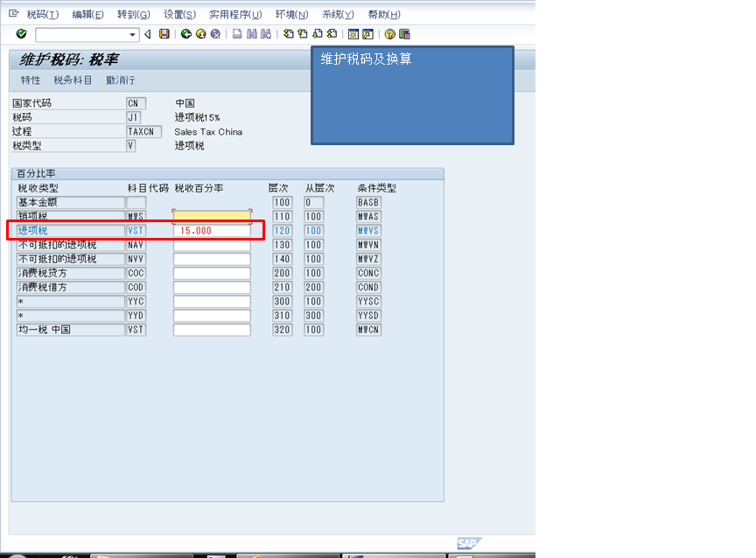Open the 系统(Y) menu

(338, 15)
